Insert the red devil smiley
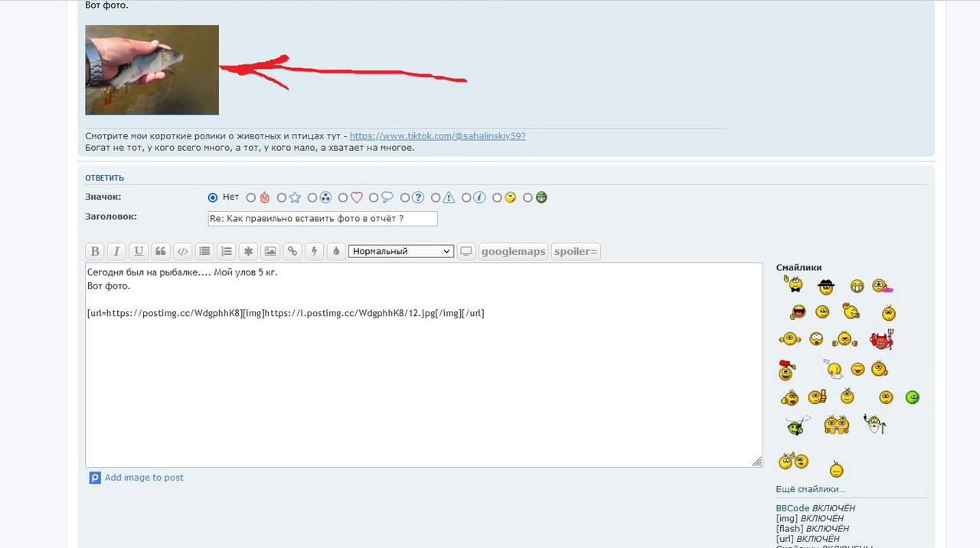Screen dimensions: 980x548 coord(882,339)
